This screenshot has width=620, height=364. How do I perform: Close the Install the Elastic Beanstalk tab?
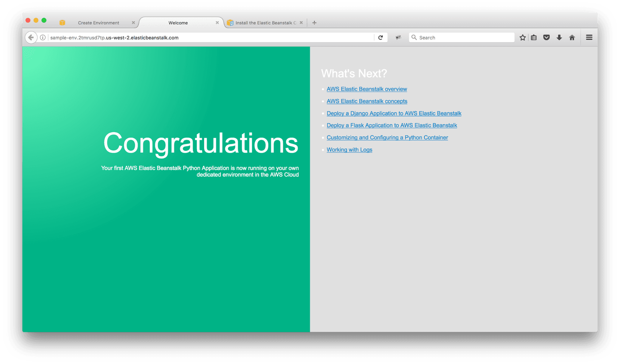point(302,23)
